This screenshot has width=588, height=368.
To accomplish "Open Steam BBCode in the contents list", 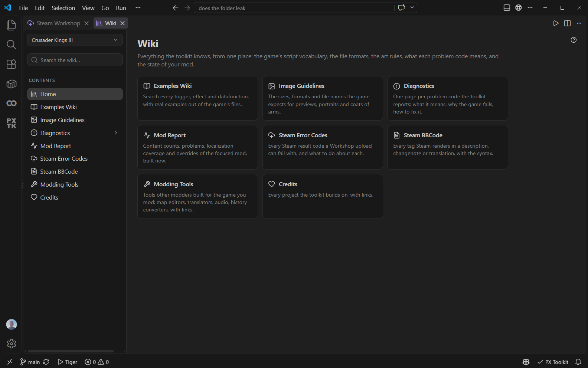I will pos(75,171).
